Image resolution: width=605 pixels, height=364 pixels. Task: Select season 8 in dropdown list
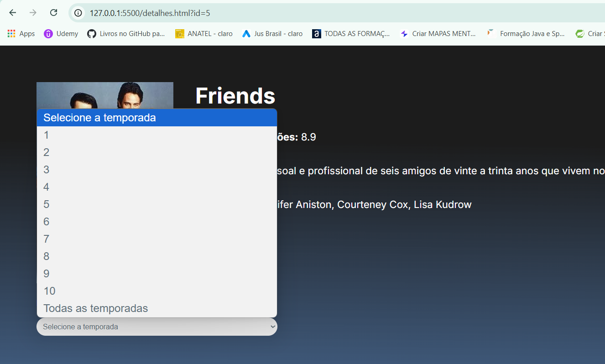pyautogui.click(x=156, y=256)
